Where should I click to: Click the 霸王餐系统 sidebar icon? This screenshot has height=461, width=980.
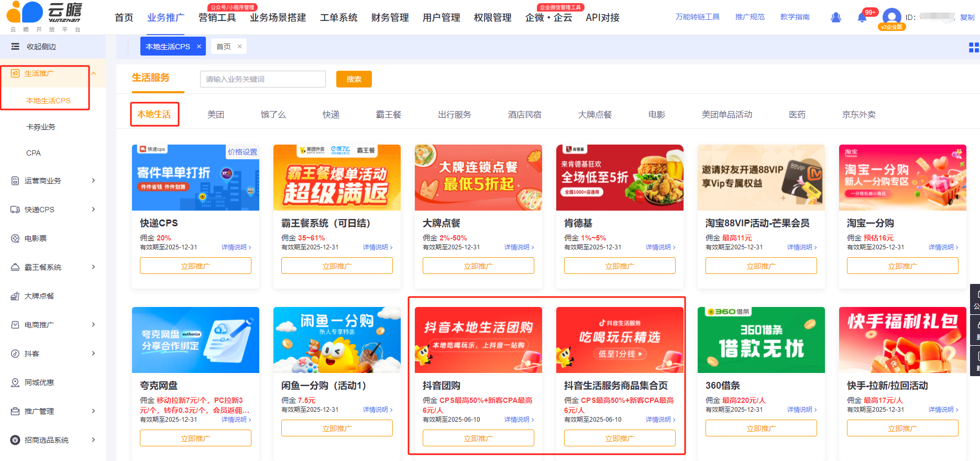coord(15,267)
